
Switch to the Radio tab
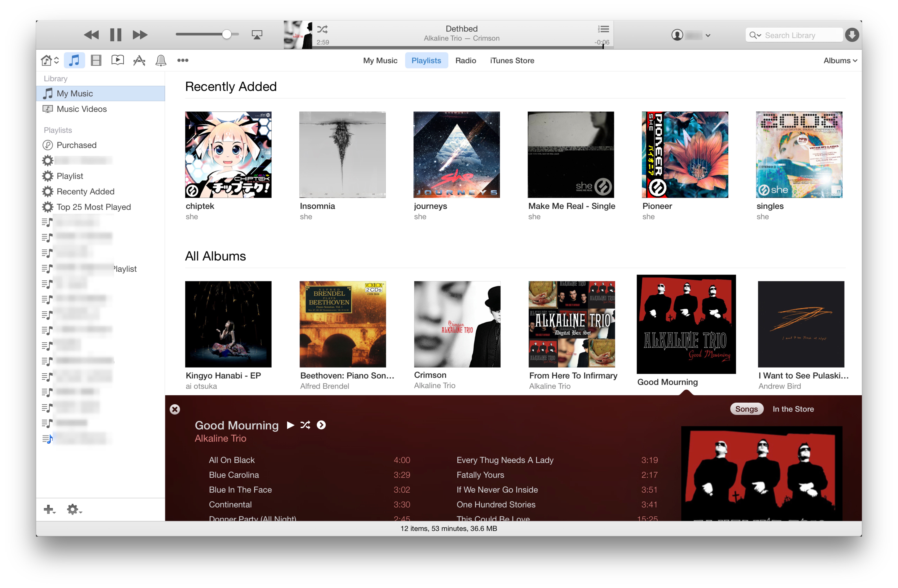coord(465,60)
